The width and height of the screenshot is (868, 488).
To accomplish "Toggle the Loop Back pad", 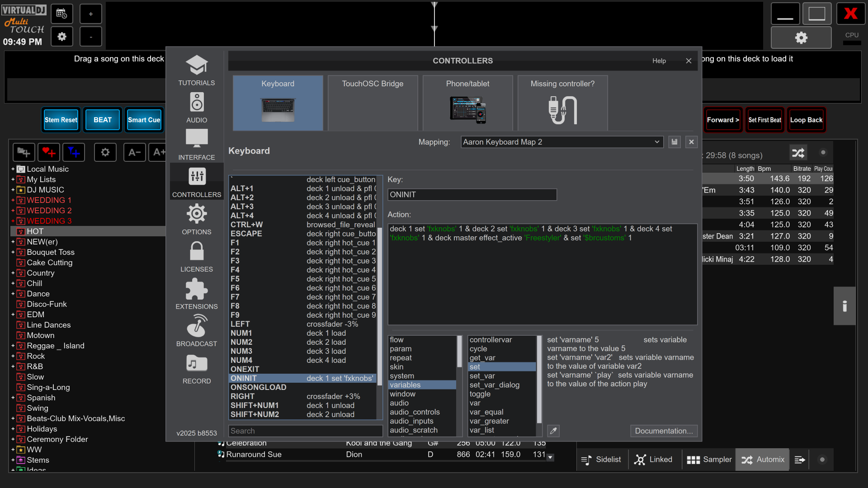I will coord(806,120).
